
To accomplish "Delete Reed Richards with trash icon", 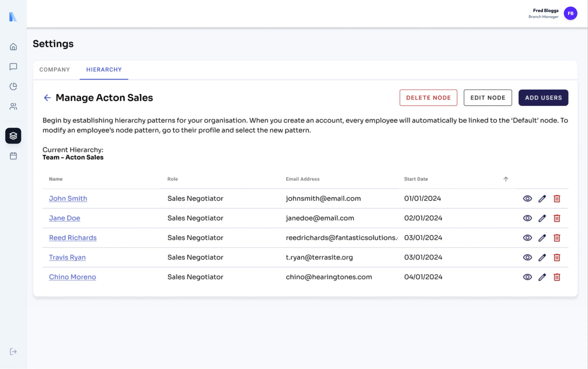I will pyautogui.click(x=557, y=238).
